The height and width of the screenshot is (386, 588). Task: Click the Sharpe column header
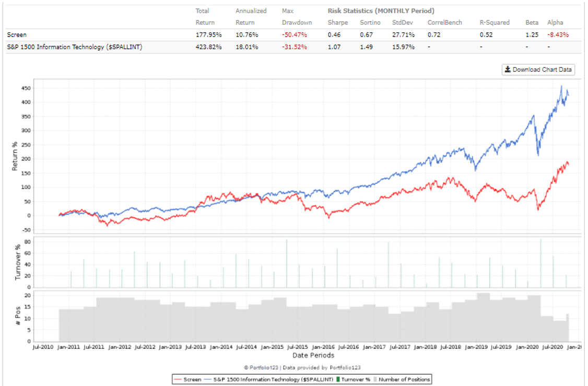tap(337, 22)
